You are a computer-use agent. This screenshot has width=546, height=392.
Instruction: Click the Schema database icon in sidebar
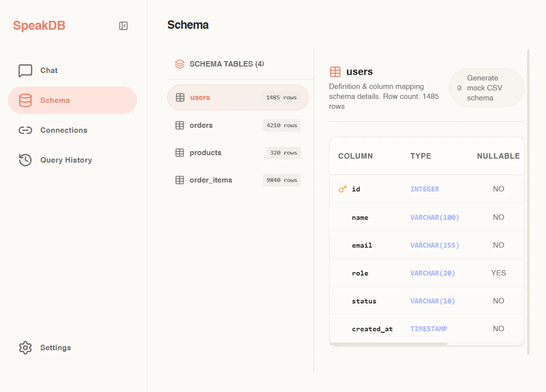[x=25, y=100]
